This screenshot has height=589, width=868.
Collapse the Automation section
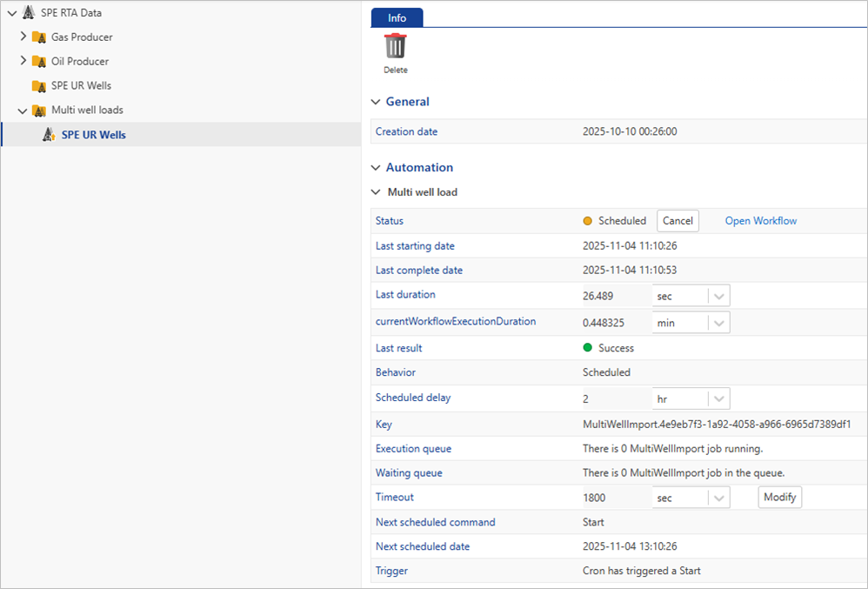(376, 168)
